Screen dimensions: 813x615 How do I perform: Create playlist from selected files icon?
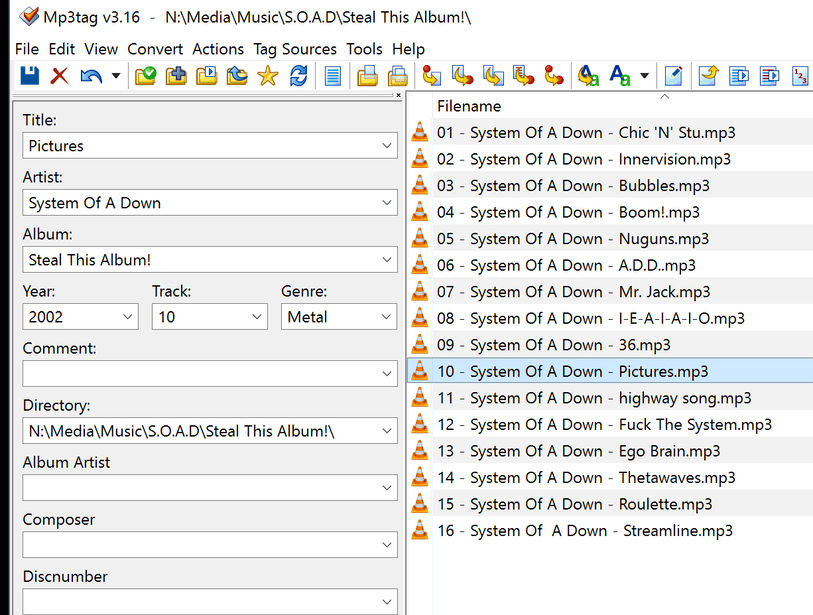(x=769, y=76)
